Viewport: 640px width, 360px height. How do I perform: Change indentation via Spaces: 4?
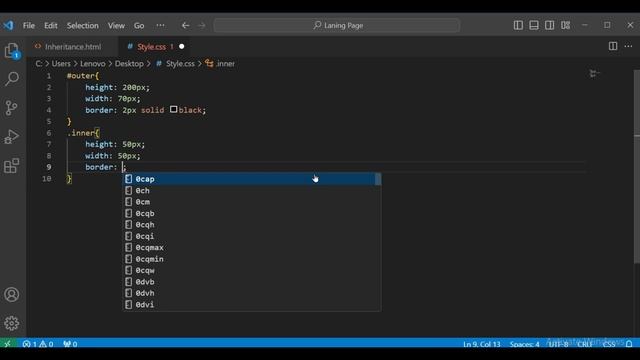click(x=524, y=344)
